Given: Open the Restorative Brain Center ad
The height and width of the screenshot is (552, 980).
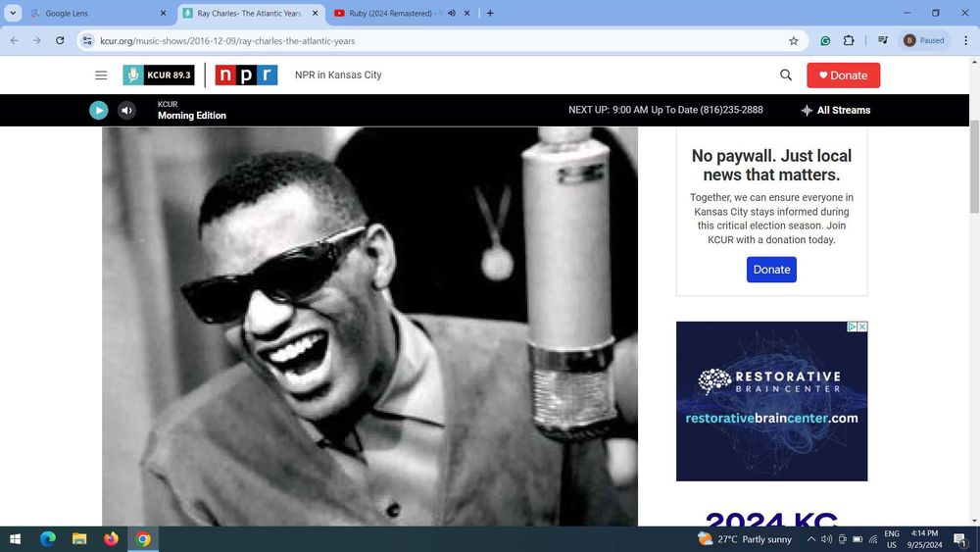Looking at the screenshot, I should point(771,401).
